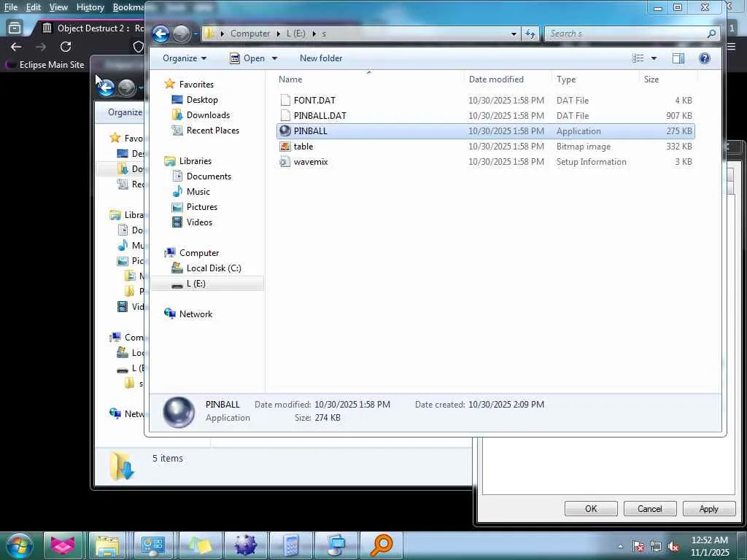Open the Help question mark icon
Viewport: 747px width, 560px height.
pos(704,58)
